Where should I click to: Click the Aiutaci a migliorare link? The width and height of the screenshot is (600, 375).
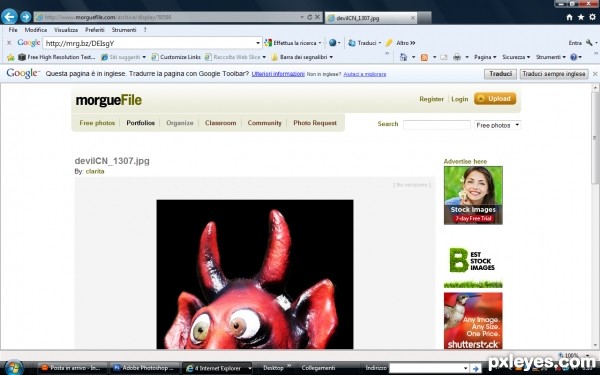pos(365,74)
